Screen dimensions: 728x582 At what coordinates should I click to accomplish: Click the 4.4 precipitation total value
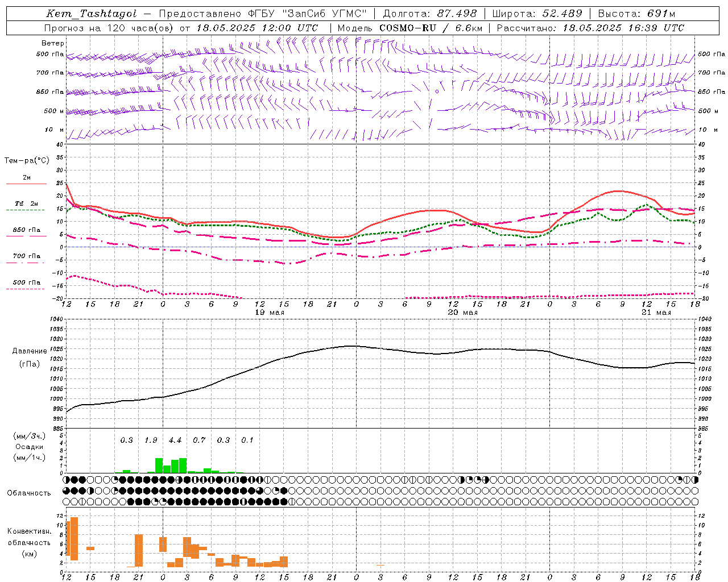(175, 440)
